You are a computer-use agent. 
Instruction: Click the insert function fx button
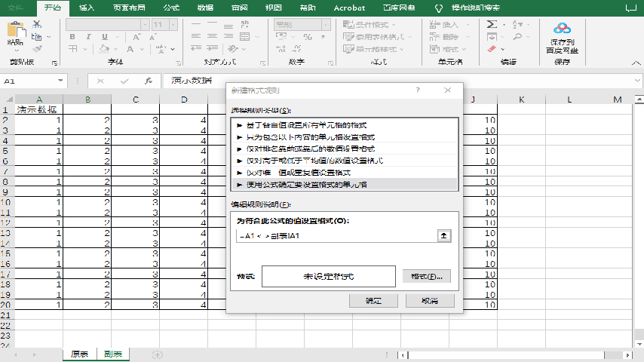pyautogui.click(x=149, y=81)
